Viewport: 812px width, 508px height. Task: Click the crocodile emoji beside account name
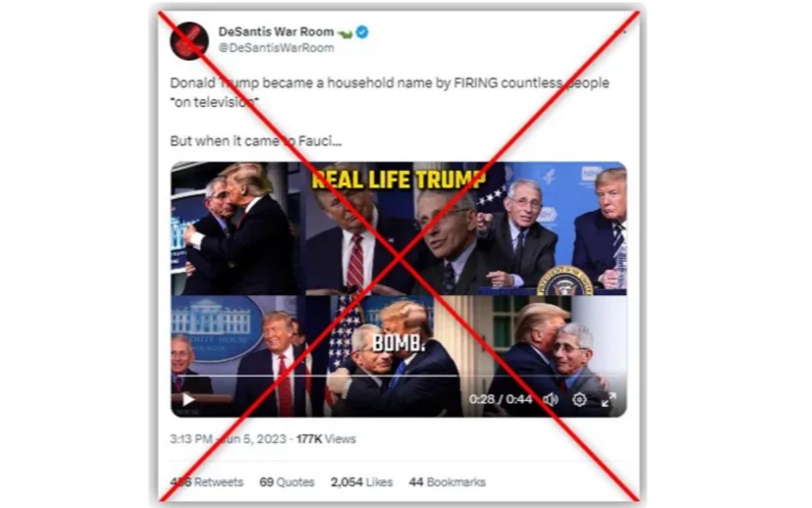[x=345, y=32]
